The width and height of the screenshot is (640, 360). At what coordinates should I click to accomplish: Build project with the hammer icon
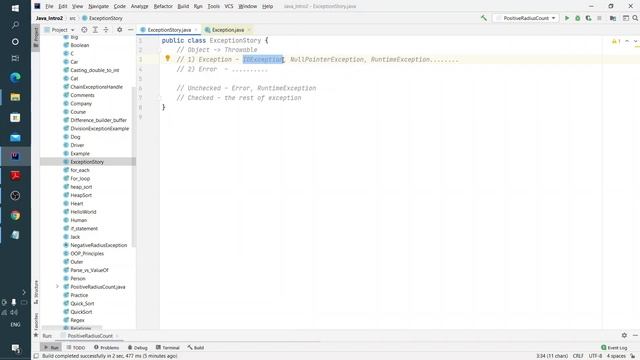(x=484, y=18)
